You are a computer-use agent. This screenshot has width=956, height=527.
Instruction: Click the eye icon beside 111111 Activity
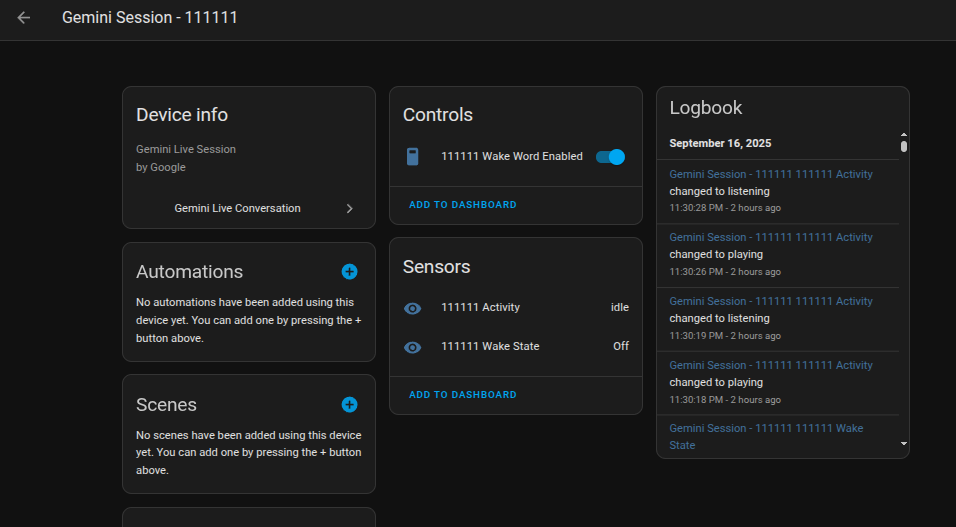click(x=412, y=308)
